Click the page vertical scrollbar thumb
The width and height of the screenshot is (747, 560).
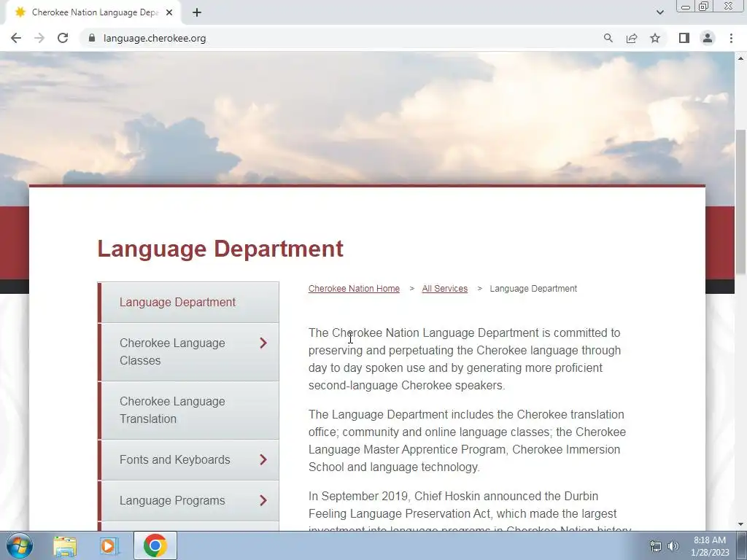[741, 202]
